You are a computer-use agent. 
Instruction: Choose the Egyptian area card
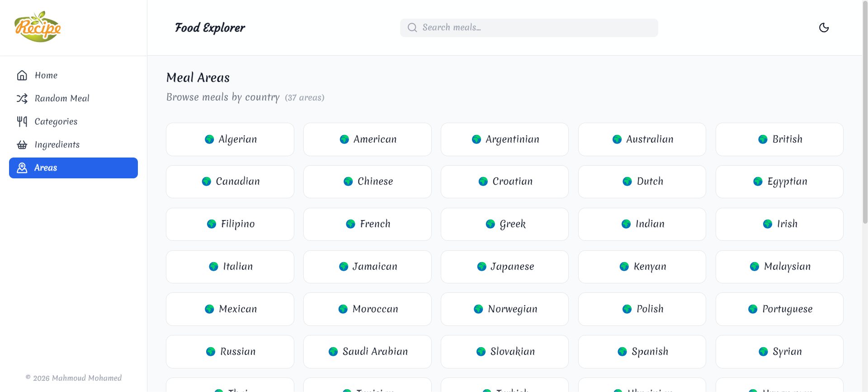pos(779,182)
